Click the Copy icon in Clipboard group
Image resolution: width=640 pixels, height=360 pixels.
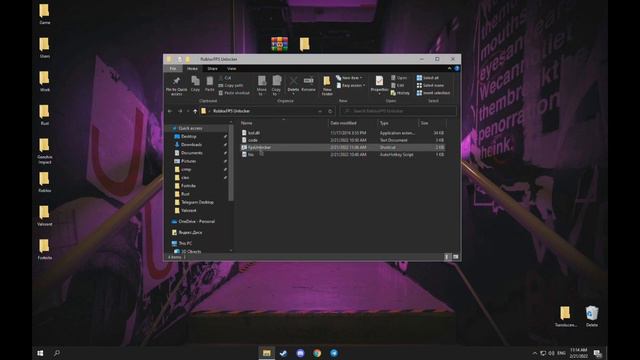tap(196, 84)
